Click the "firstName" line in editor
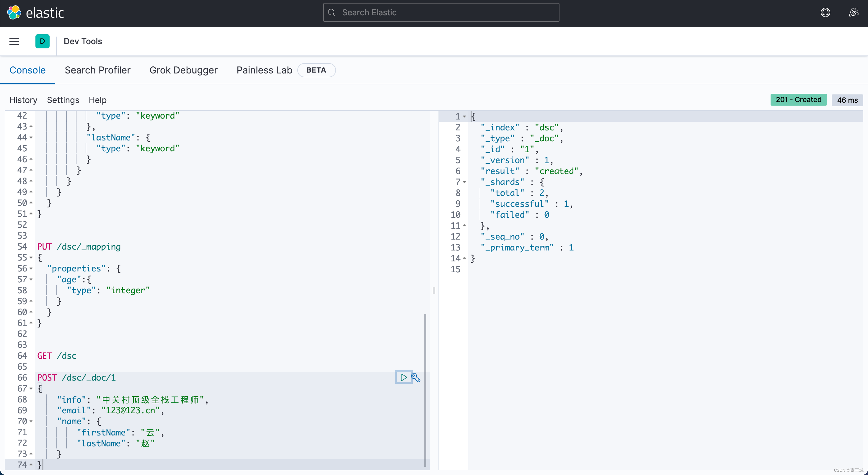 tap(120, 432)
